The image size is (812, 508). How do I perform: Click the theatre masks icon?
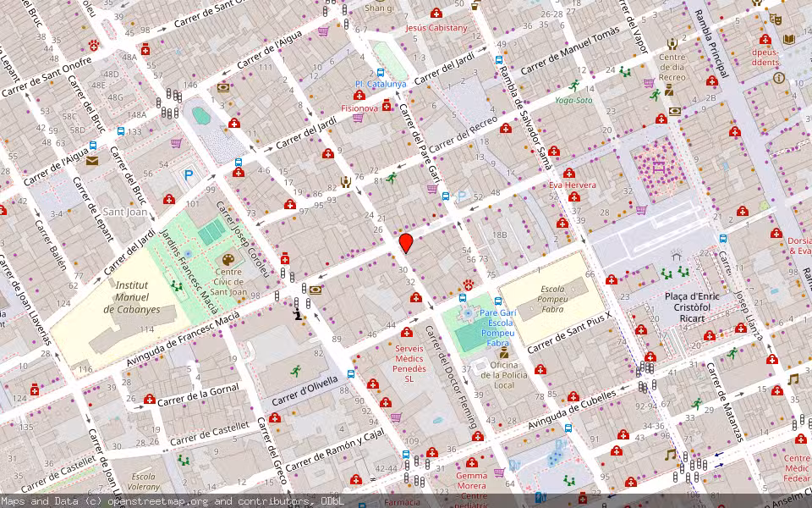click(x=775, y=19)
